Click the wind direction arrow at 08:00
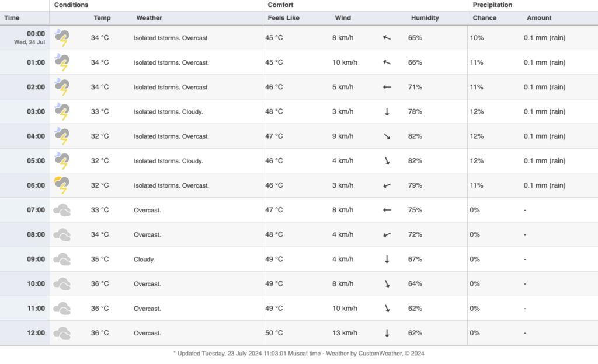This screenshot has height=364, width=598. click(387, 235)
